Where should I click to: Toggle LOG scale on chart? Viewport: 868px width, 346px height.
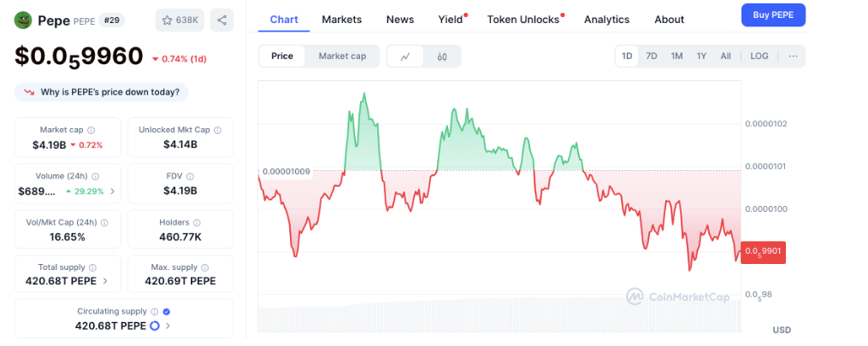[x=759, y=56]
